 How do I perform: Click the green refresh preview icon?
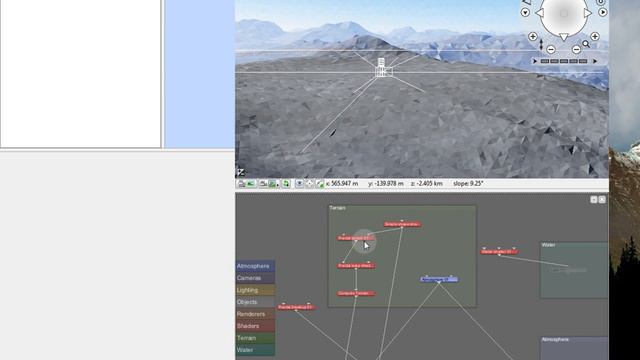[x=286, y=184]
